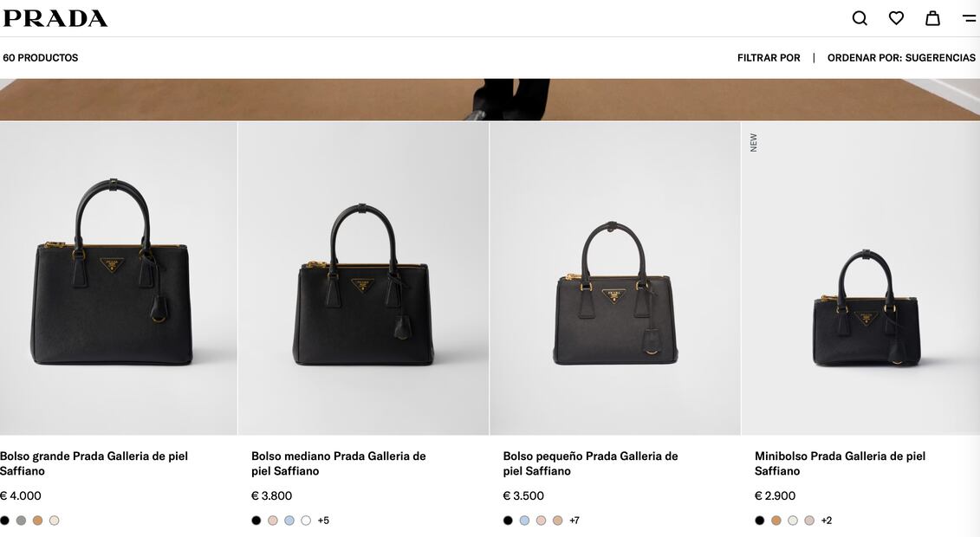Open the Filtrar por filter options

coord(769,58)
